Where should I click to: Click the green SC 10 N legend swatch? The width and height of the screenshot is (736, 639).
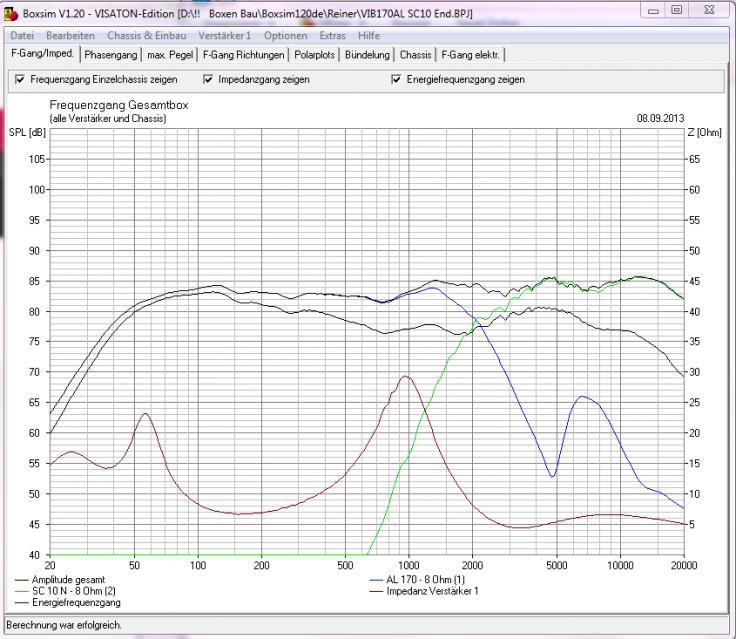point(22,591)
